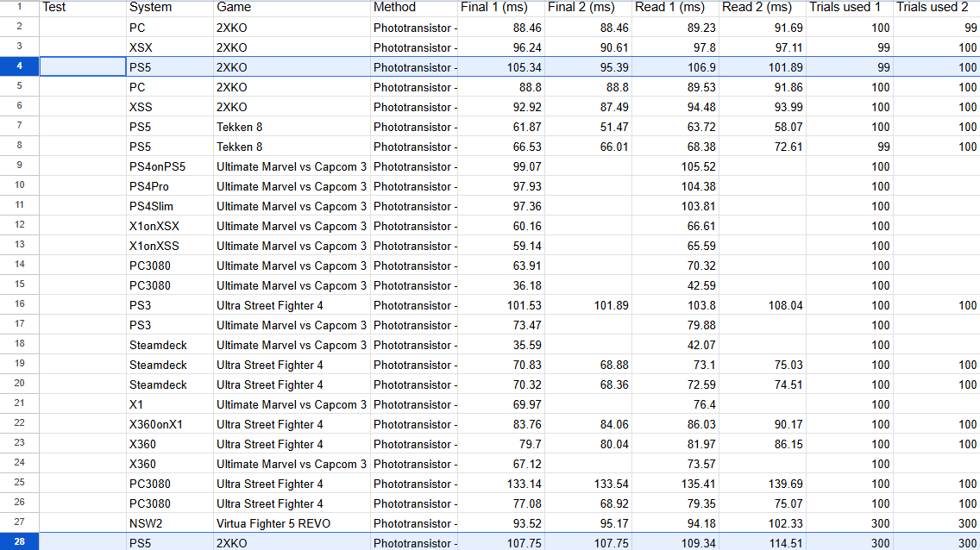980x550 pixels.
Task: Select the cell containing 95.17
Action: pos(588,523)
